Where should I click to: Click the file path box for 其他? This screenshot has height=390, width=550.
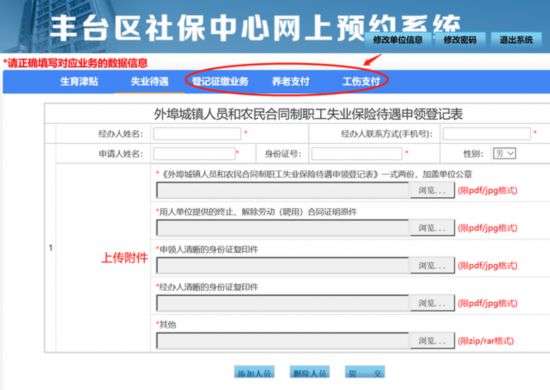point(283,341)
